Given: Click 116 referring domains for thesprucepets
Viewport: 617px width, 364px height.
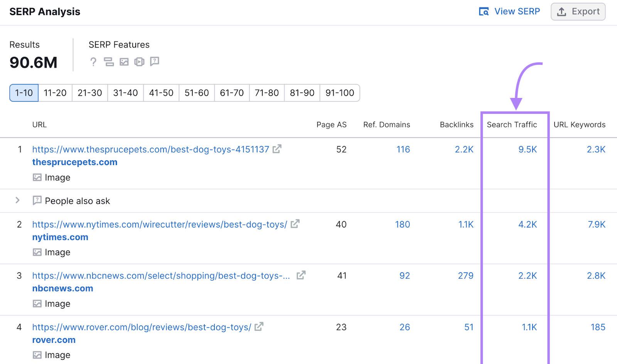Looking at the screenshot, I should click(x=403, y=149).
